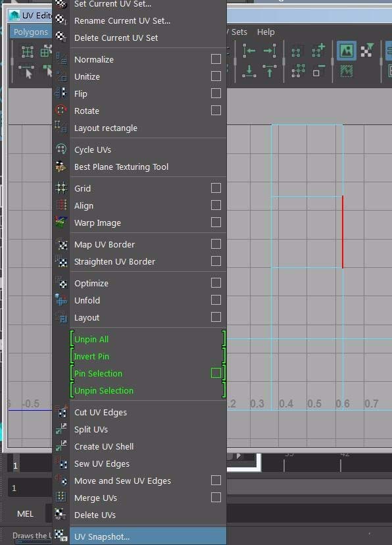
Task: Toggle the filtered image checker icon
Action: 366,51
